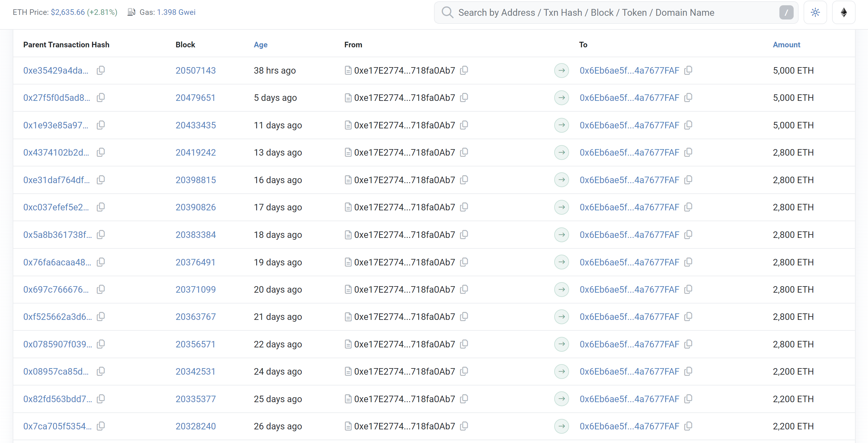Open transaction 0x5a8b361738f link
This screenshot has width=868, height=443.
click(57, 234)
